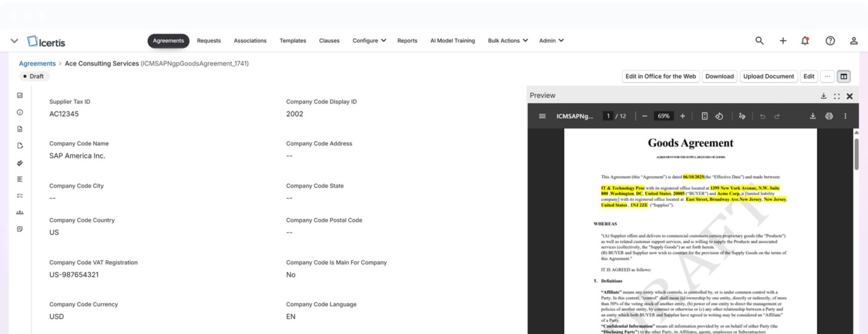Viewport: 868px width, 334px height.
Task: Go to Agreements breadcrumb link
Action: [x=37, y=63]
